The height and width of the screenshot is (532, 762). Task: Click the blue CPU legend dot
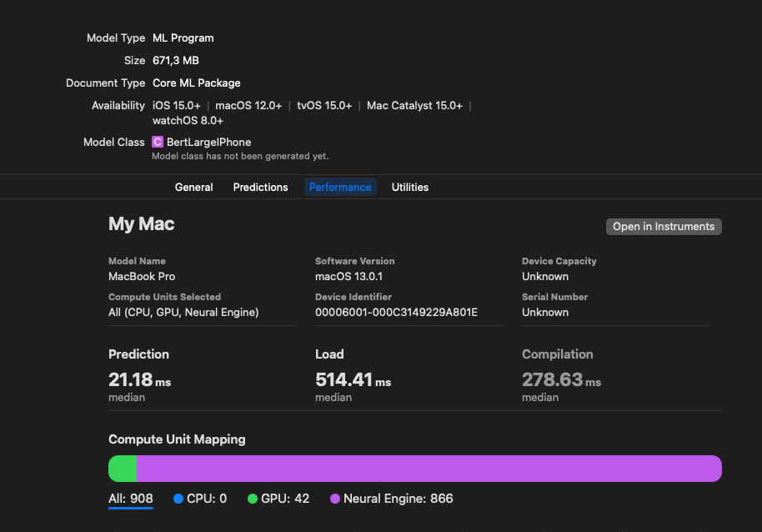pos(178,499)
